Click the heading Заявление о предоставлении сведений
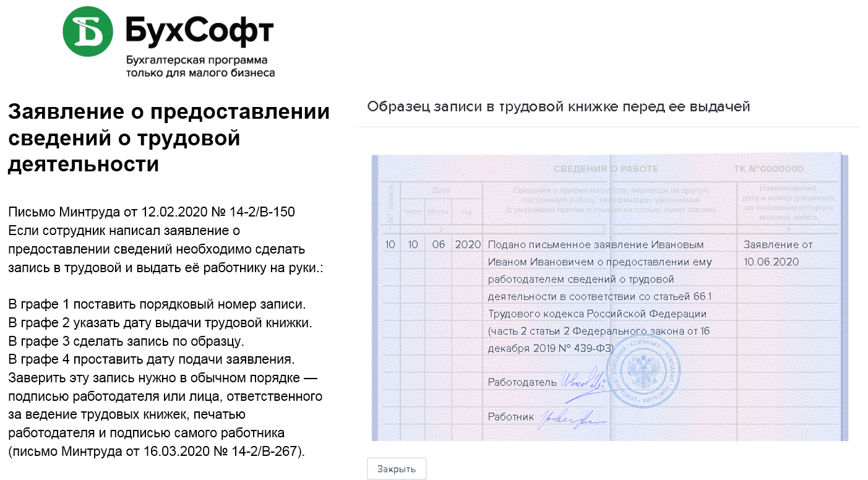 [x=168, y=139]
